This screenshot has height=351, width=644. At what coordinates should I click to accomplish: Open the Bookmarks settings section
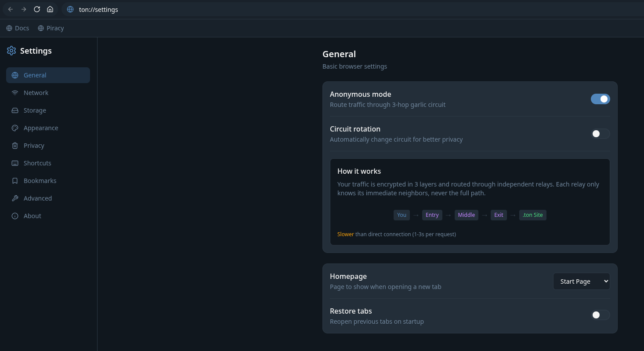tap(40, 181)
